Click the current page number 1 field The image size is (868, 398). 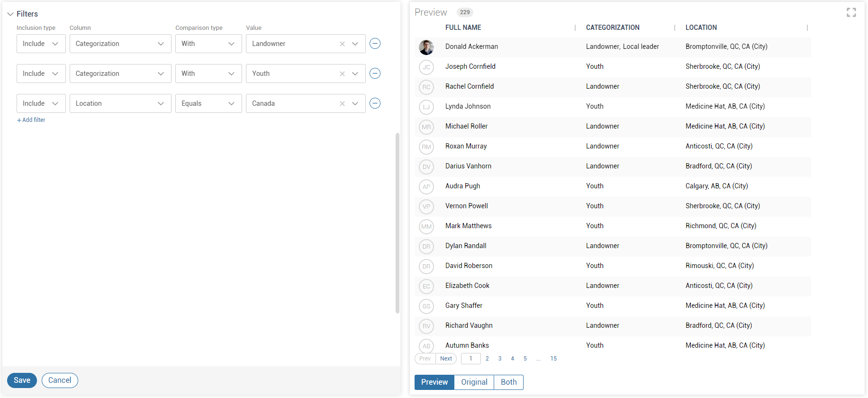(471, 359)
